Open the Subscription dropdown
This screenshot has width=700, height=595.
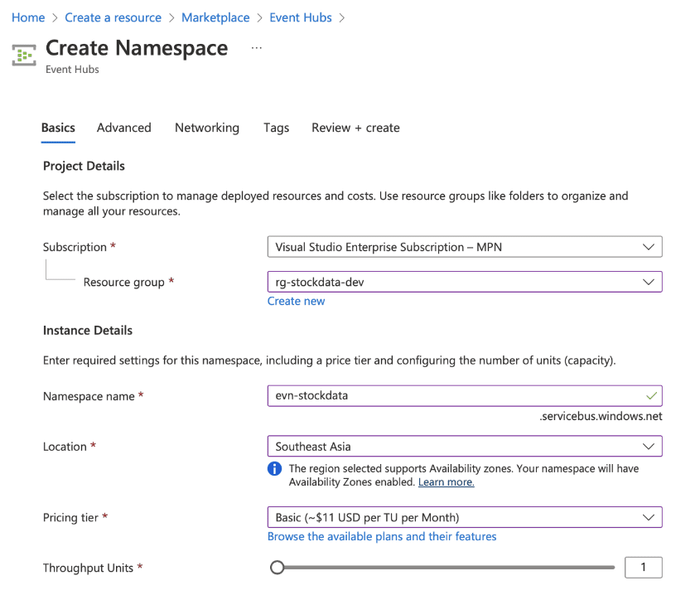click(465, 247)
